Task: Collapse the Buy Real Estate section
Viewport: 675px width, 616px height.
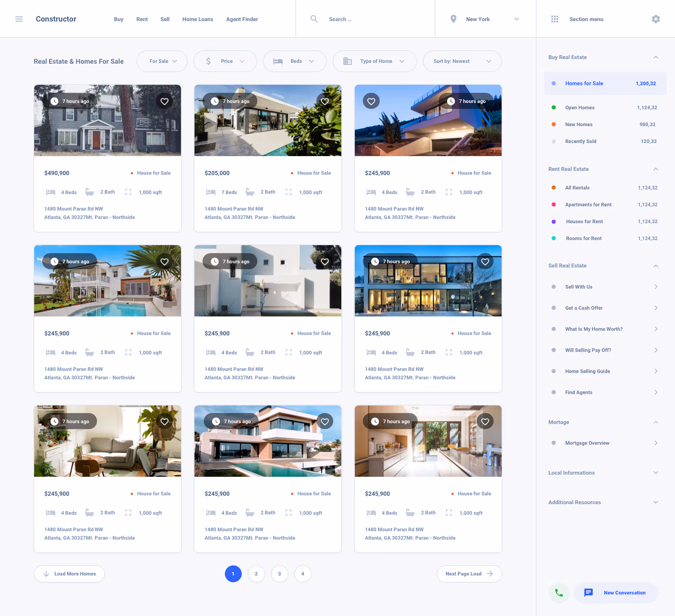Action: [x=656, y=57]
